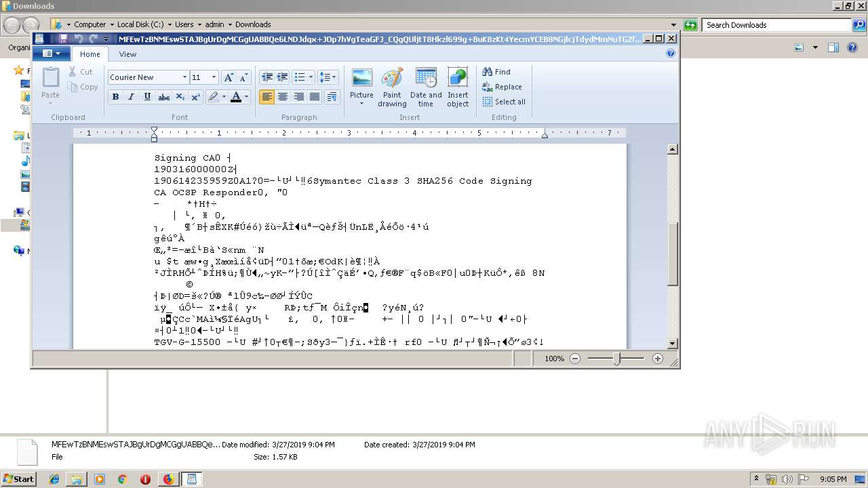
Task: Open the Find dialog
Action: pyautogui.click(x=496, y=72)
